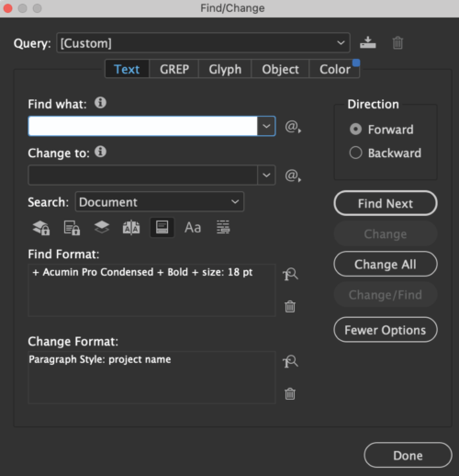Click the Change All button
Viewport: 459px width, 476px height.
click(x=386, y=264)
